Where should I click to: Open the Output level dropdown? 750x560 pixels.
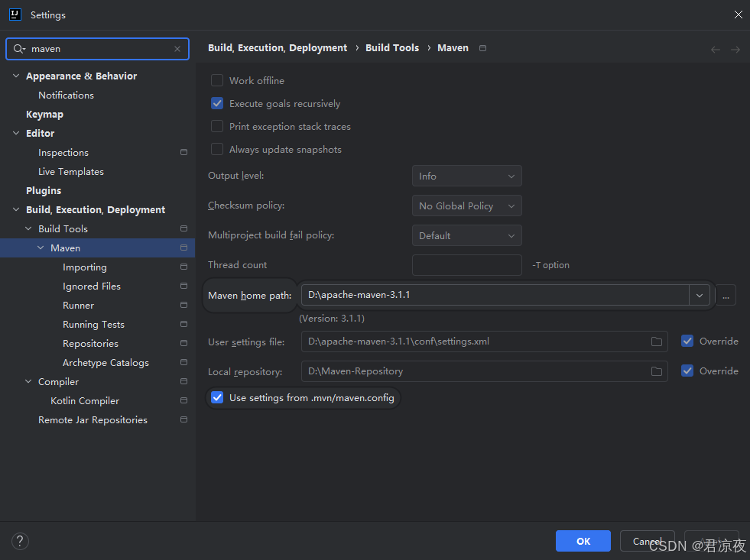(x=466, y=176)
